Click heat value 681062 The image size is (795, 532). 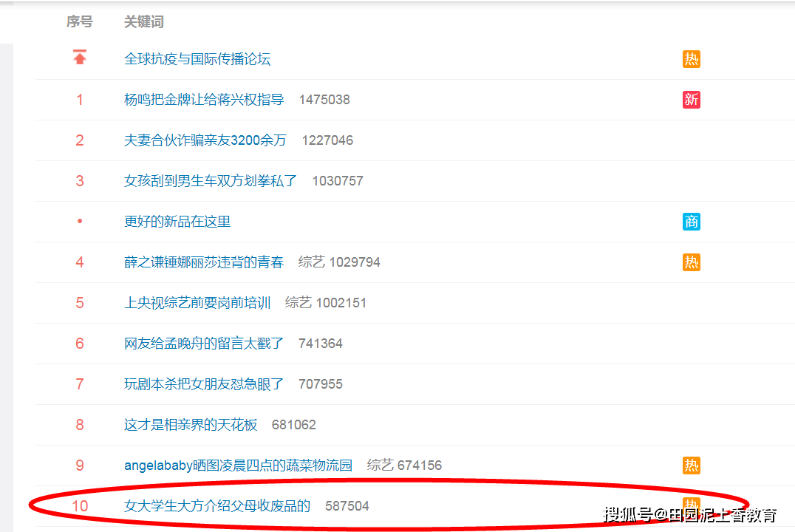click(293, 424)
